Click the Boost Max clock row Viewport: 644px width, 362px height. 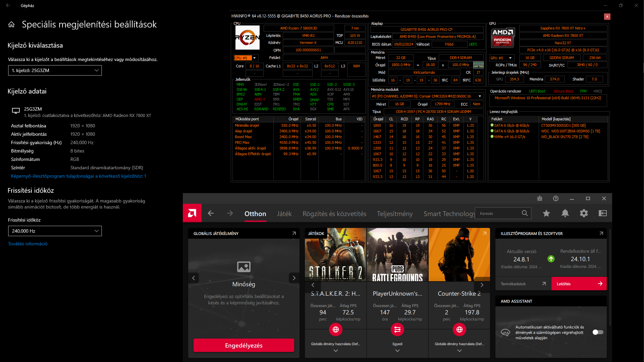coord(299,137)
